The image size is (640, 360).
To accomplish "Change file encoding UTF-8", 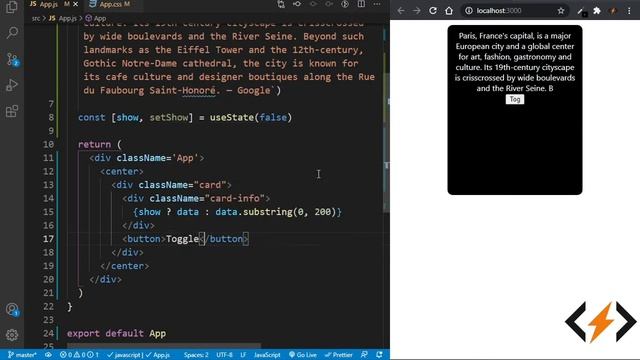I will pyautogui.click(x=224, y=355).
